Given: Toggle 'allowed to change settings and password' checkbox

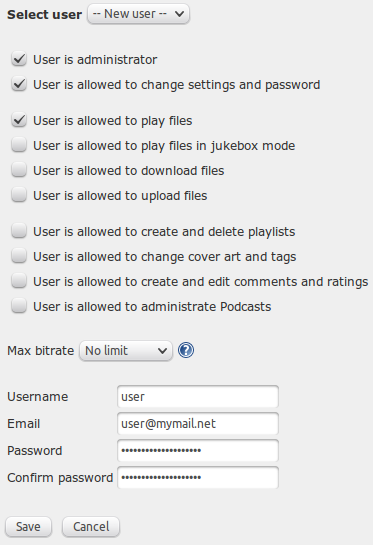Looking at the screenshot, I should pos(19,84).
